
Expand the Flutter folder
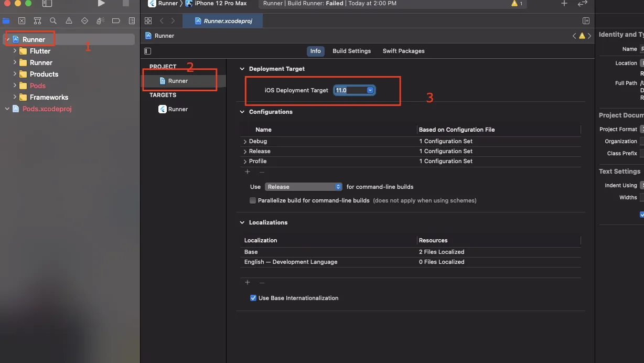pos(15,51)
